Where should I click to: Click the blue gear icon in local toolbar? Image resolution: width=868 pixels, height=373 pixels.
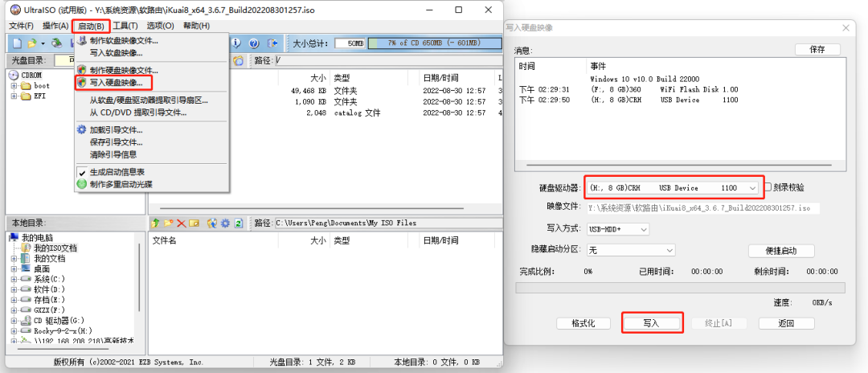pyautogui.click(x=225, y=223)
